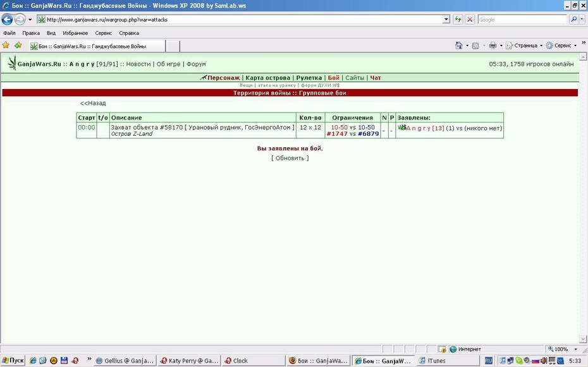The width and height of the screenshot is (588, 367).
Task: Click the address bar URL field
Action: click(x=240, y=20)
